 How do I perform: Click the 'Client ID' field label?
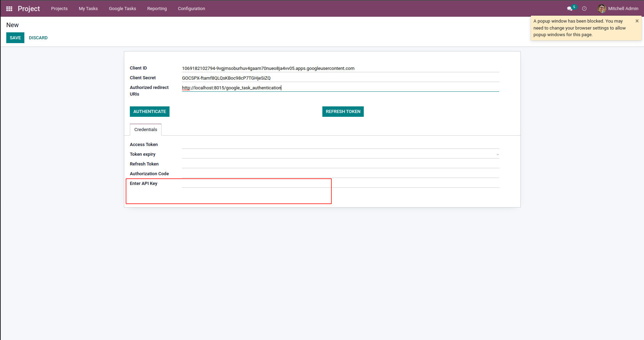pos(138,68)
